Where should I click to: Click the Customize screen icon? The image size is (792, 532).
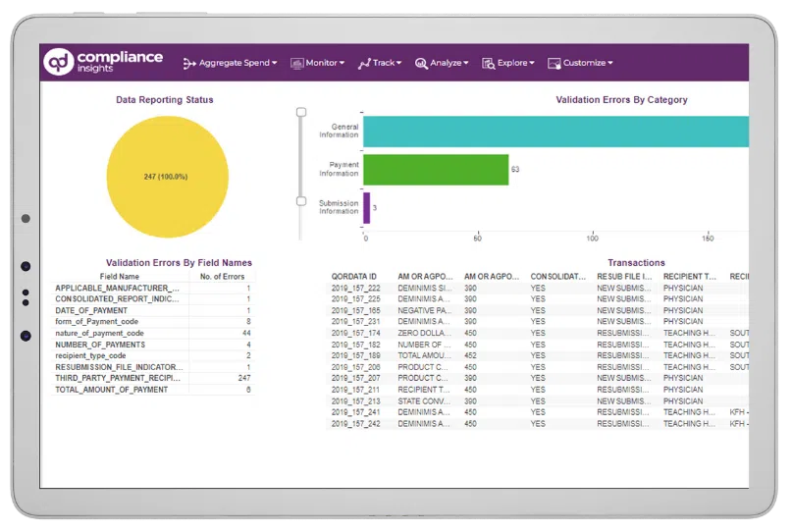(x=554, y=63)
